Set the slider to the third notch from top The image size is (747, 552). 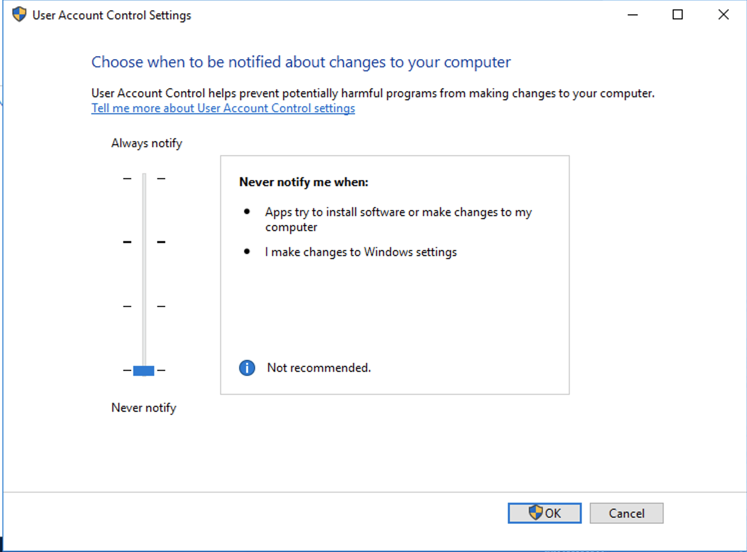[x=144, y=306]
